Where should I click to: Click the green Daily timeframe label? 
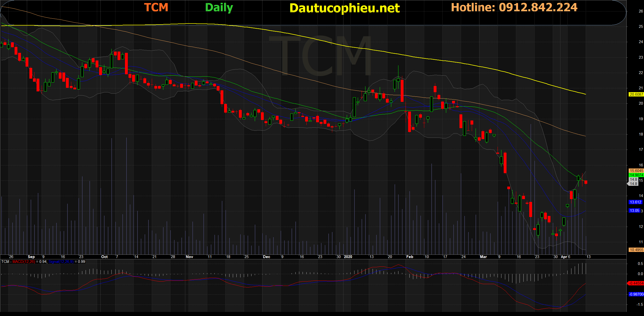(x=219, y=8)
